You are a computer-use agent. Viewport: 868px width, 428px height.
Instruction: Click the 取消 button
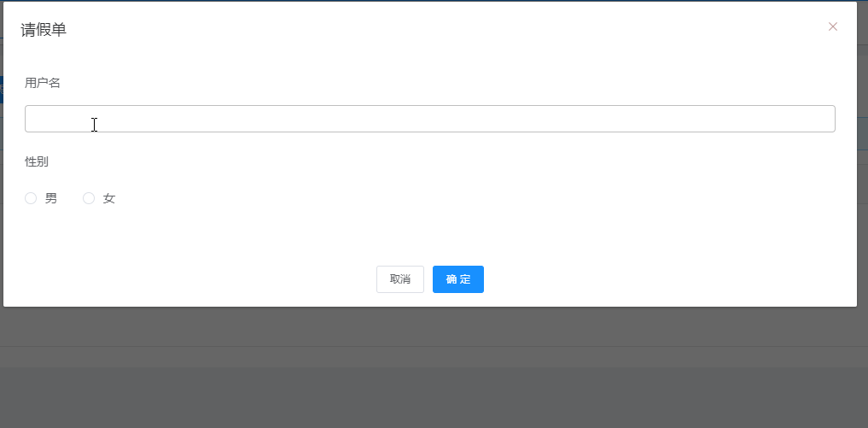pos(400,279)
